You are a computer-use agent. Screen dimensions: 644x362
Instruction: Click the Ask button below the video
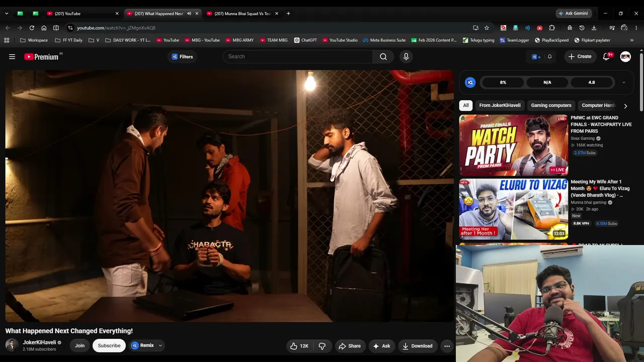click(x=381, y=346)
